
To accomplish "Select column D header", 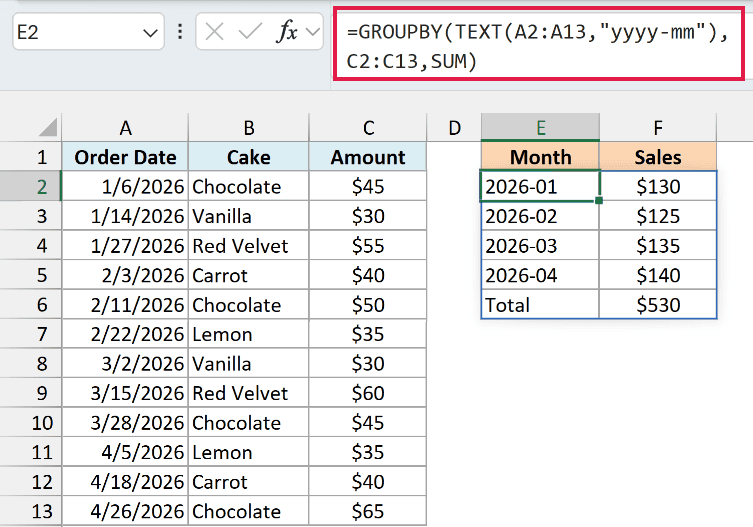I will click(x=454, y=128).
